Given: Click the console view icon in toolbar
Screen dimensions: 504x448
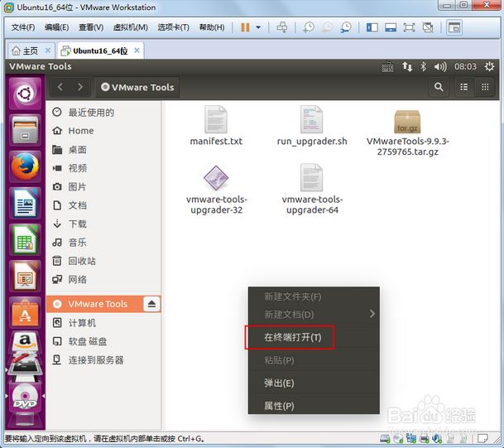Looking at the screenshot, I should click(454, 27).
